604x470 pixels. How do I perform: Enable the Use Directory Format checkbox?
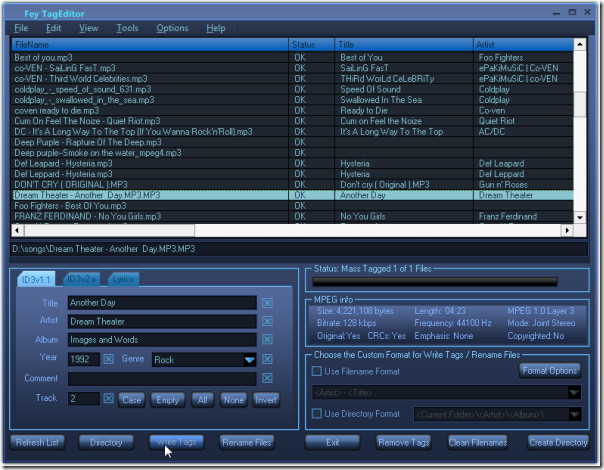point(317,414)
